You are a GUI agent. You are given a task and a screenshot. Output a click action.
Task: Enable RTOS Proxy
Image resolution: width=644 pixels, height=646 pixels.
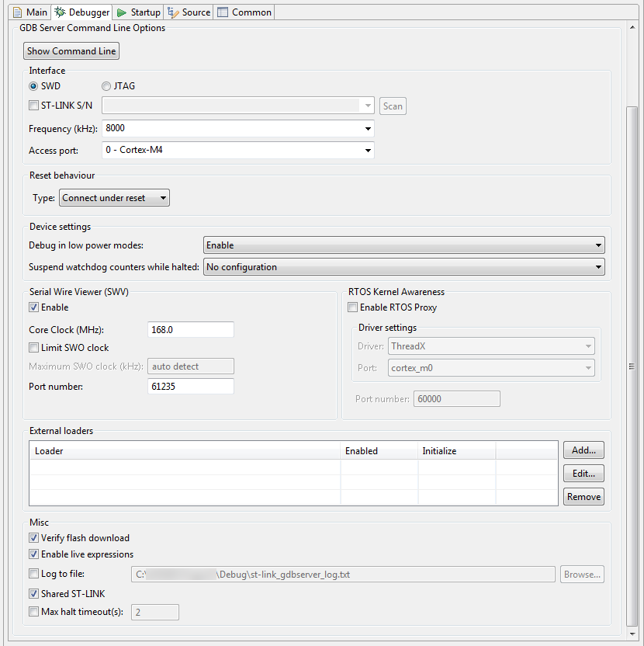coord(353,307)
